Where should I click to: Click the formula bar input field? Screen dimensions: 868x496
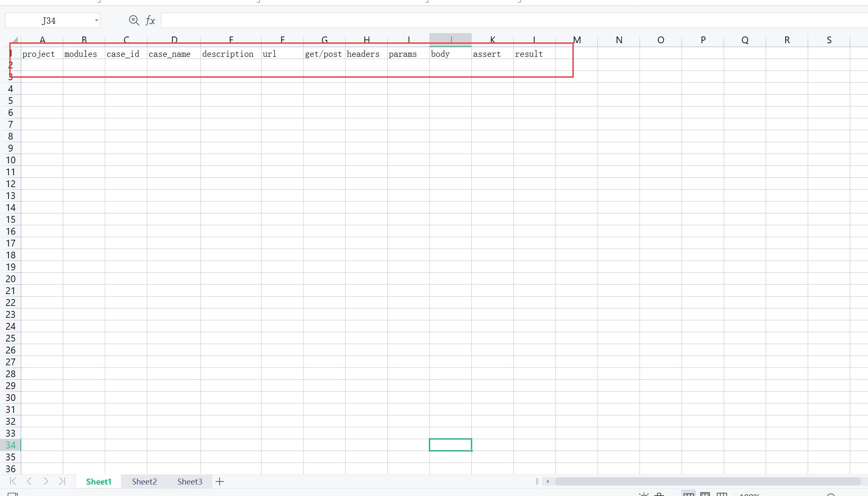tap(510, 20)
